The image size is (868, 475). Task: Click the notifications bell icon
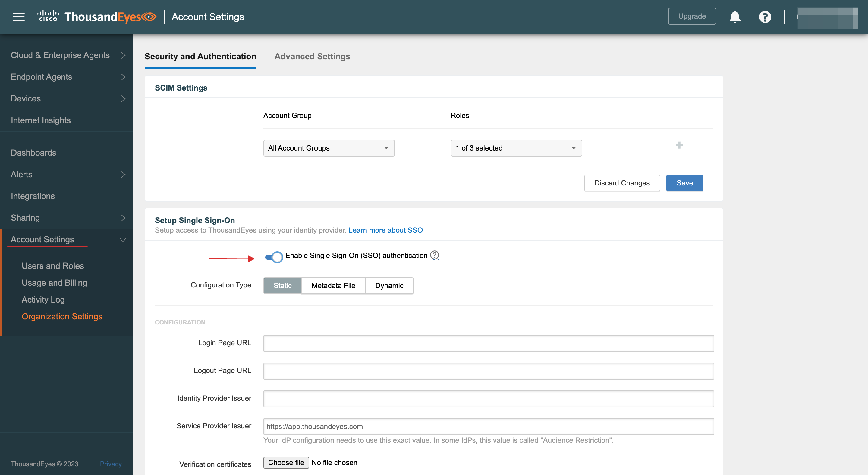pos(735,16)
